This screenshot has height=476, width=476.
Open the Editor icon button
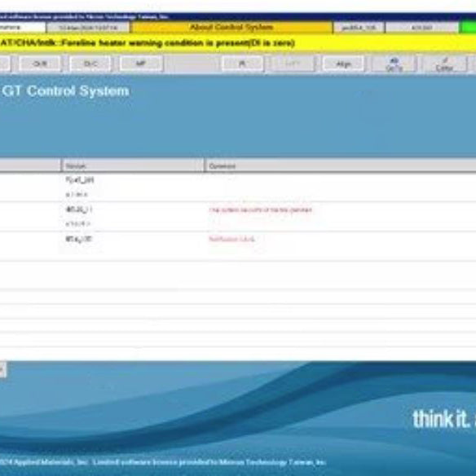pyautogui.click(x=444, y=64)
